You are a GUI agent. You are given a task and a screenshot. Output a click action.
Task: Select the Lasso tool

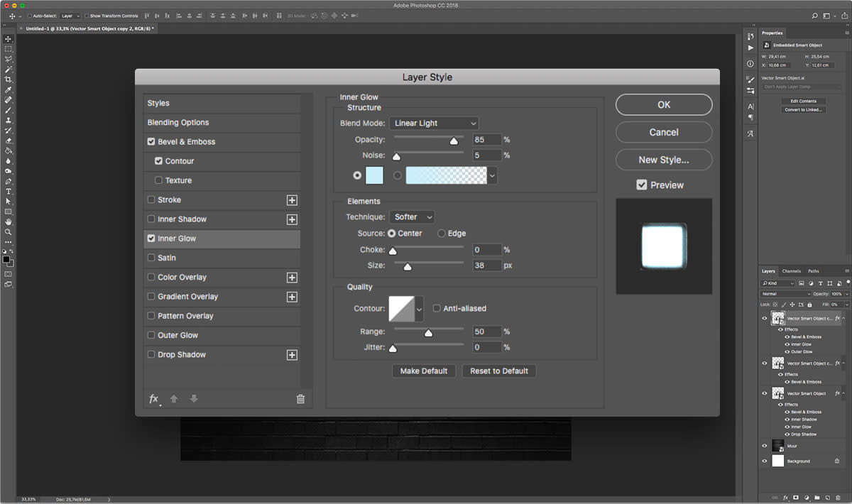(x=9, y=60)
